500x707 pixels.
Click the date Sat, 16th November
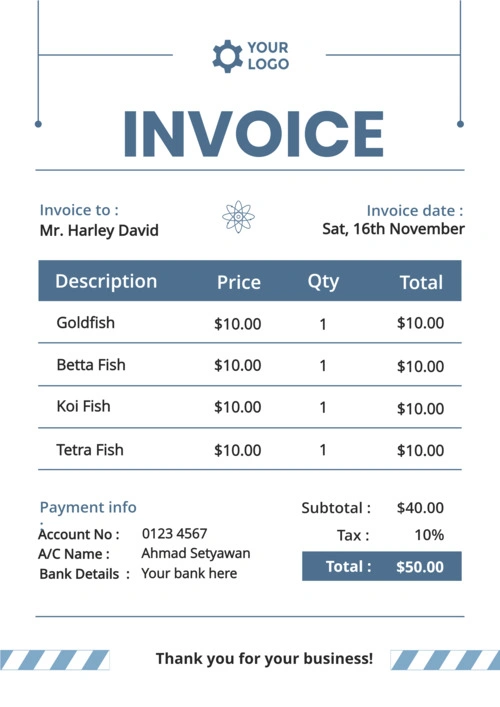click(x=393, y=229)
